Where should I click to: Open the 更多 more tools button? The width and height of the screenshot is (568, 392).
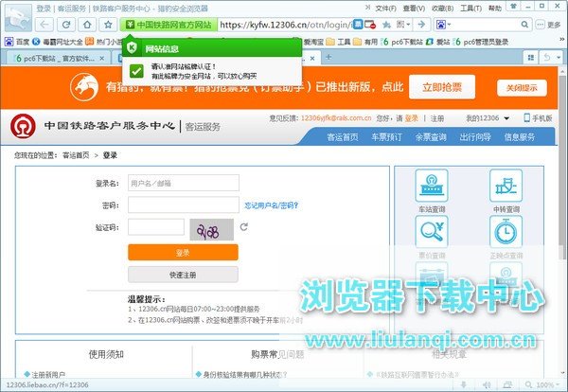coord(548,25)
